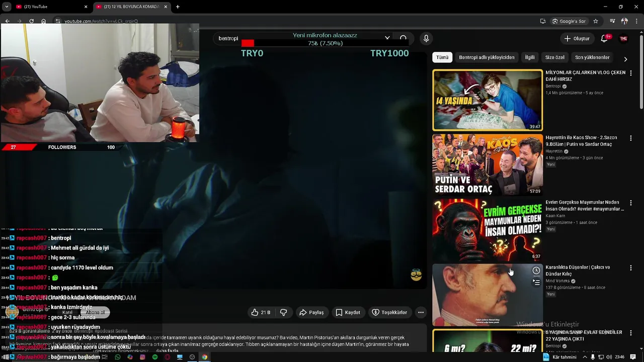Open more actions ellipsis below the video
Viewport: 644px width, 362px height.
click(x=421, y=312)
